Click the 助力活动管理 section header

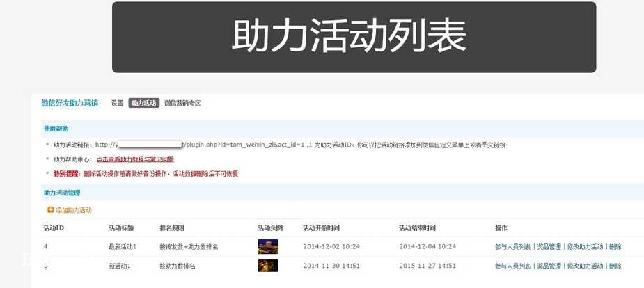[x=61, y=193]
